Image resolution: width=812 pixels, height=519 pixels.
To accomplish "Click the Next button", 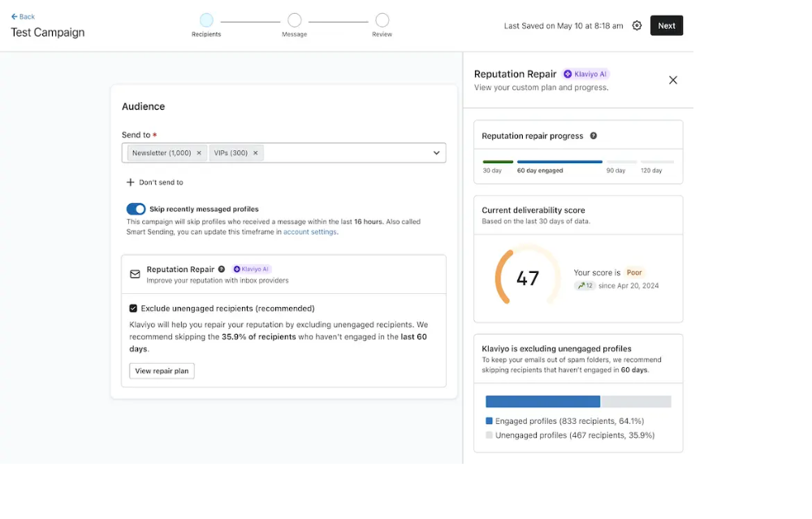I will click(666, 26).
